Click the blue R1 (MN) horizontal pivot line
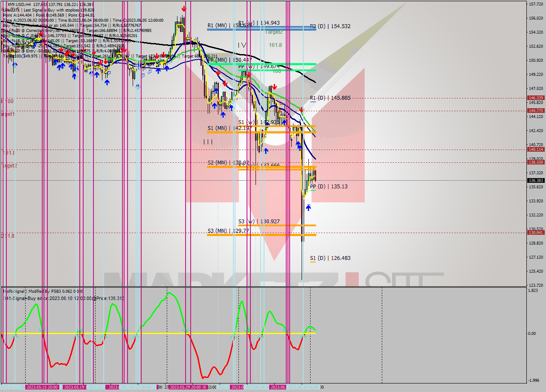The image size is (546, 392). (261, 29)
